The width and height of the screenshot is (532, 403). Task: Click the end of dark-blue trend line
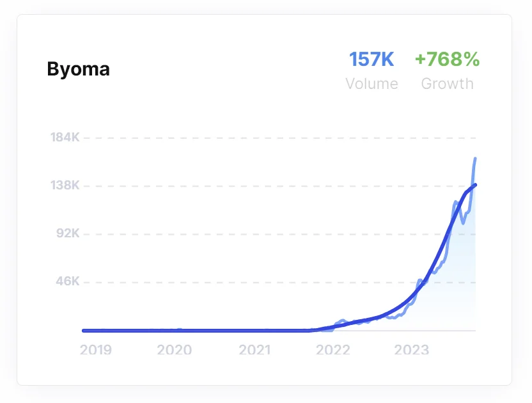(x=475, y=185)
